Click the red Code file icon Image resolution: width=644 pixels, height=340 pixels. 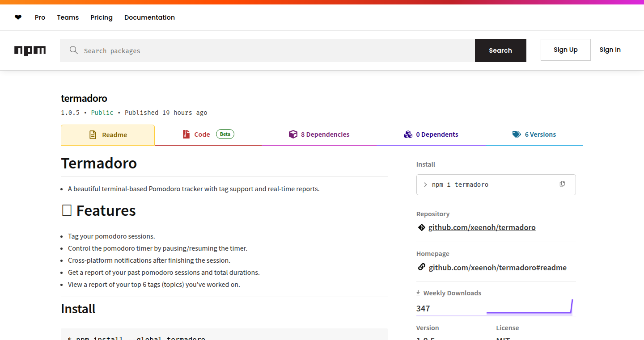pyautogui.click(x=186, y=134)
